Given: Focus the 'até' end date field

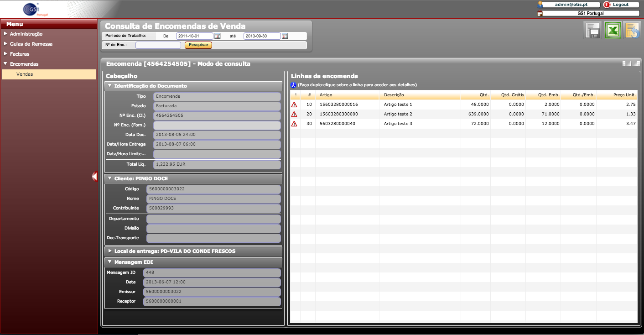Looking at the screenshot, I should (x=262, y=36).
